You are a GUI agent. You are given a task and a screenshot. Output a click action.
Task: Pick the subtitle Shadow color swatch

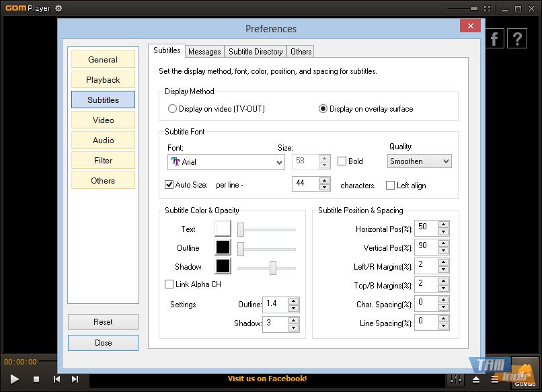point(223,266)
